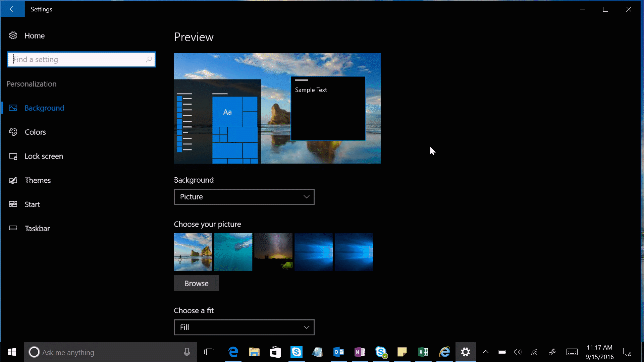Image resolution: width=644 pixels, height=362 pixels.
Task: Browse for a custom background picture
Action: click(x=196, y=283)
